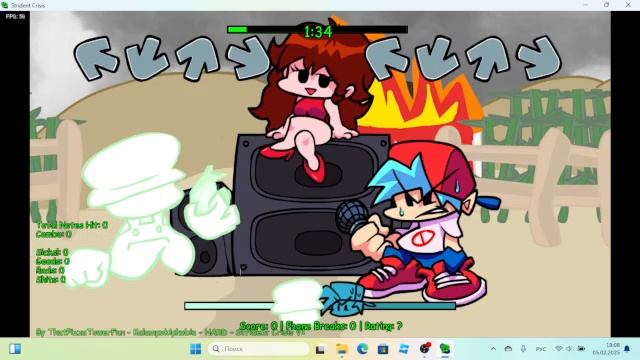Click the song credit line starting with 'By'
The image size is (640, 360).
[x=171, y=332]
